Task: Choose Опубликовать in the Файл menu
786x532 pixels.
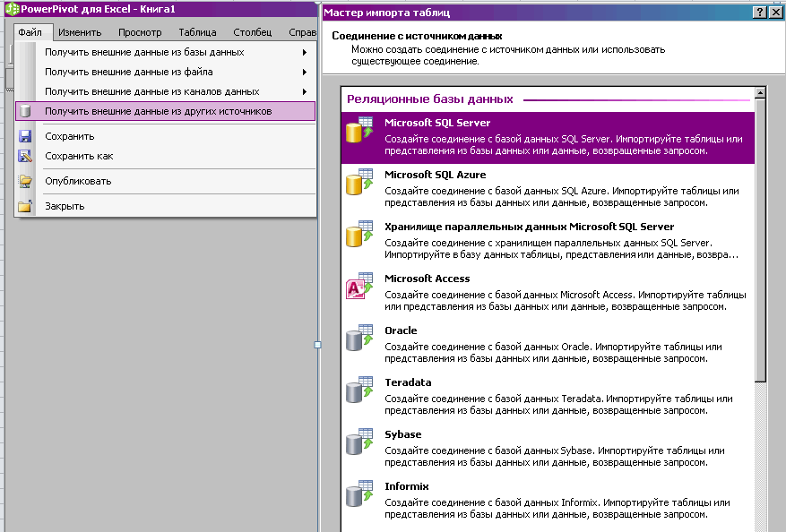Action: click(x=166, y=181)
